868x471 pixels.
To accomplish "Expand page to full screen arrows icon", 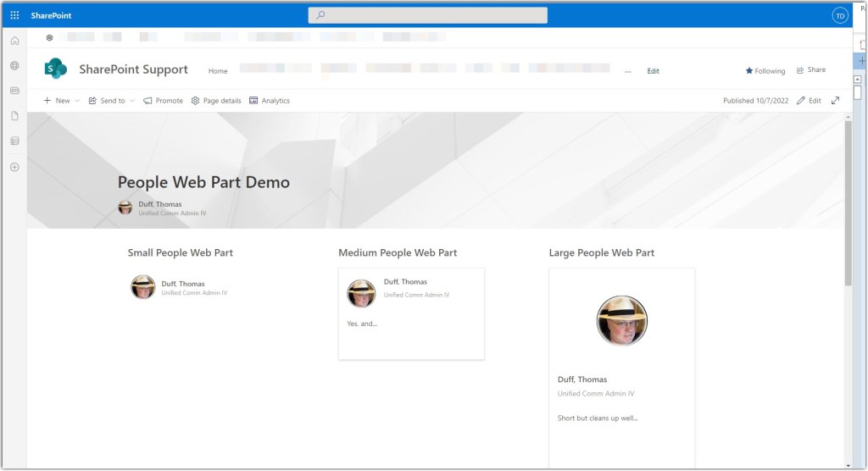I will tap(835, 101).
